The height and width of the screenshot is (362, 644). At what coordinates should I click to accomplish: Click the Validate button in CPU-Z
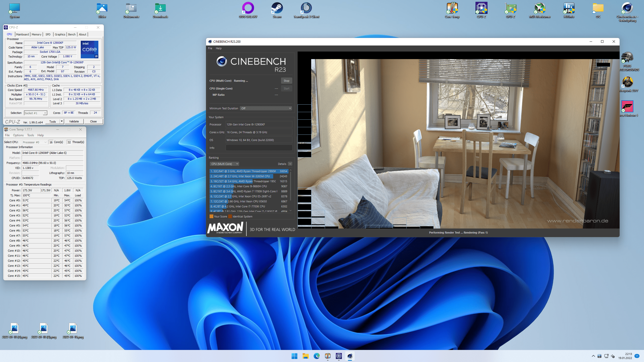(x=74, y=121)
